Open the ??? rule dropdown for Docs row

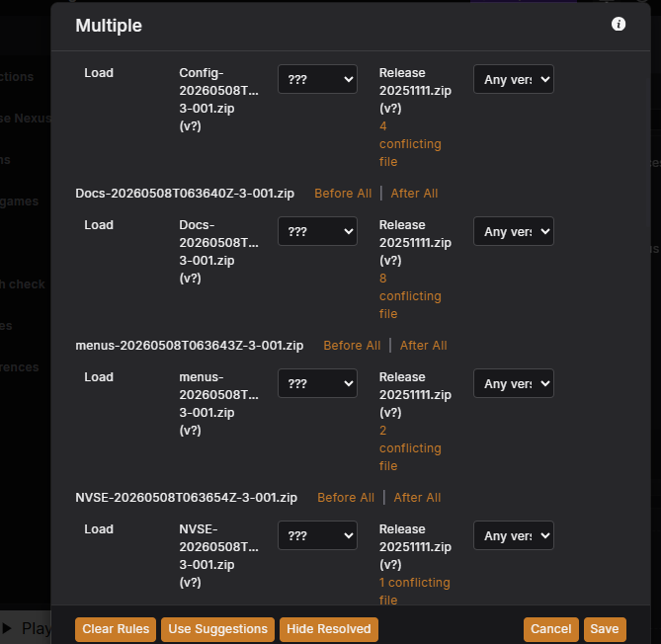[317, 231]
